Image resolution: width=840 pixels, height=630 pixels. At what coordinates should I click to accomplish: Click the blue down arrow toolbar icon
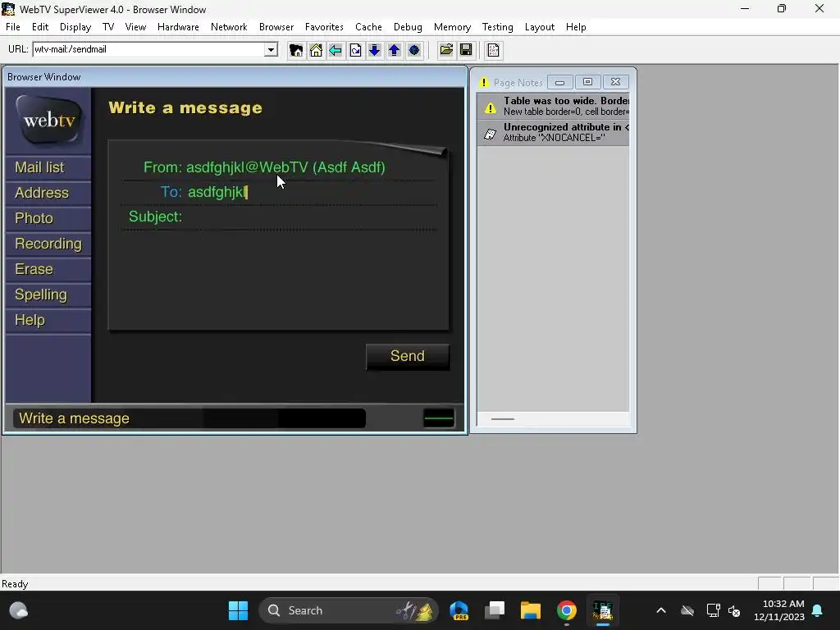[374, 50]
